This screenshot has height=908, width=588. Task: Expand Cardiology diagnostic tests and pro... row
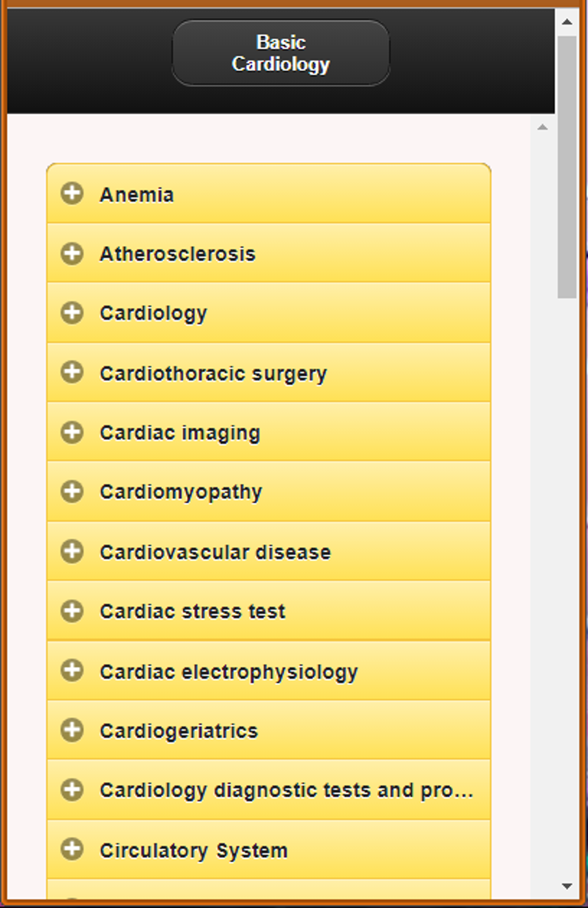pos(269,790)
